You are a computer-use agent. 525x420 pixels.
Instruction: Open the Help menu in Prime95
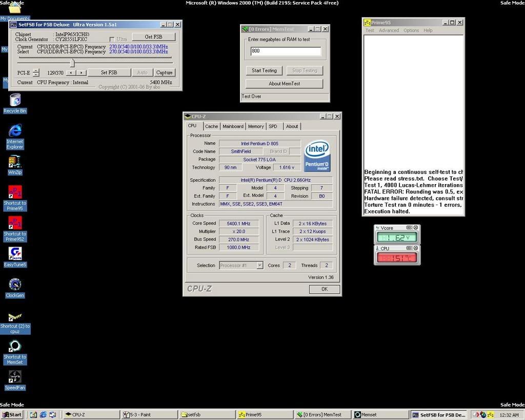[x=428, y=30]
